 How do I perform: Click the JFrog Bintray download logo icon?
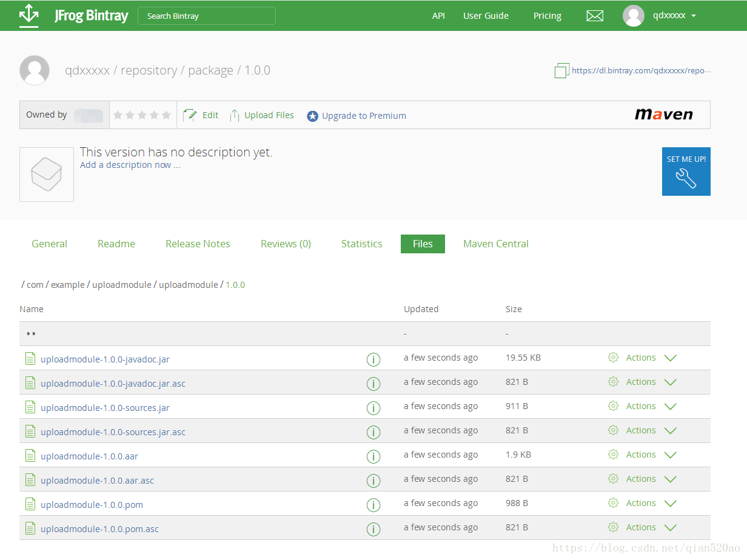(x=28, y=16)
